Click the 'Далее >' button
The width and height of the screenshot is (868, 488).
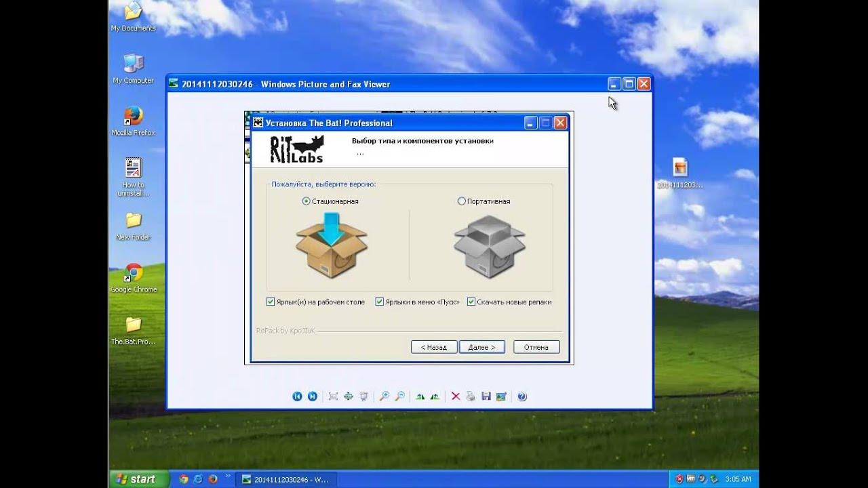481,347
